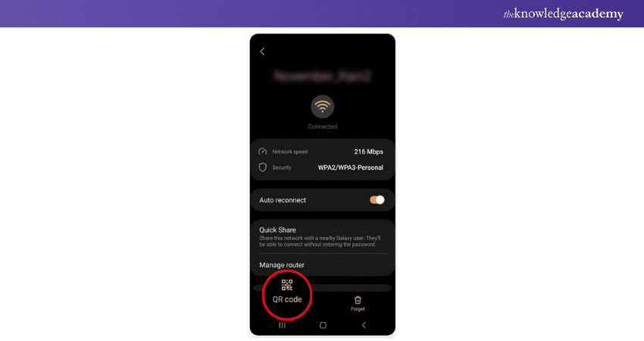Open the Manage router option
644x341 pixels.
pos(323,265)
